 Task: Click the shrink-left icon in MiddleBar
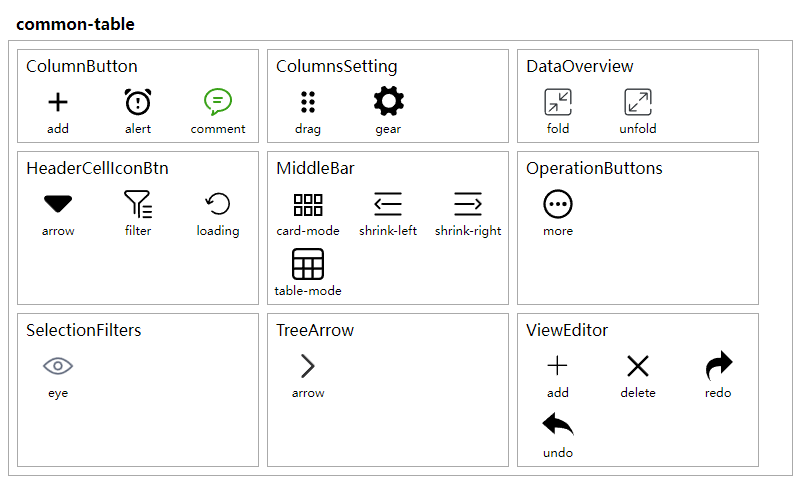click(x=388, y=204)
